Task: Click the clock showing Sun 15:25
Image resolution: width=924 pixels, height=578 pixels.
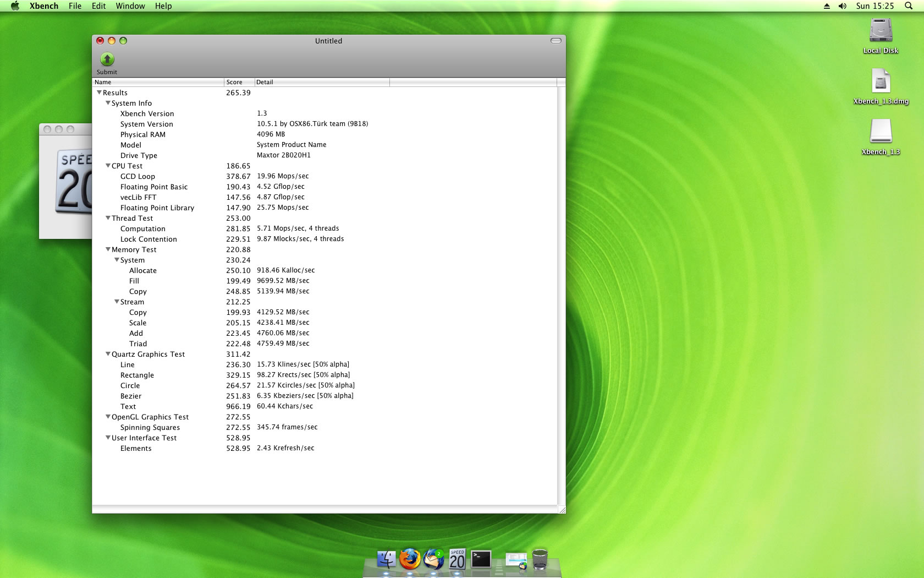Action: pos(875,6)
